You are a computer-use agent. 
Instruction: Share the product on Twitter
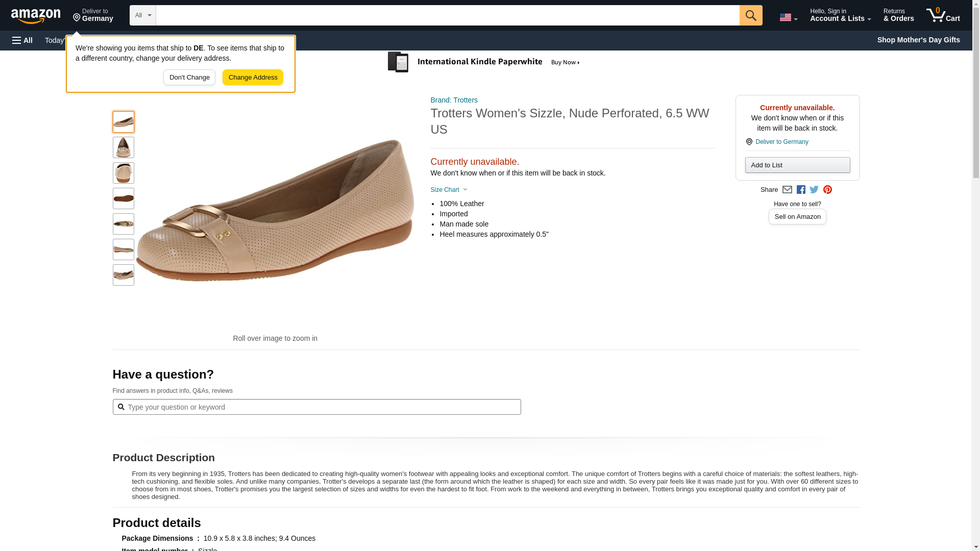point(814,190)
